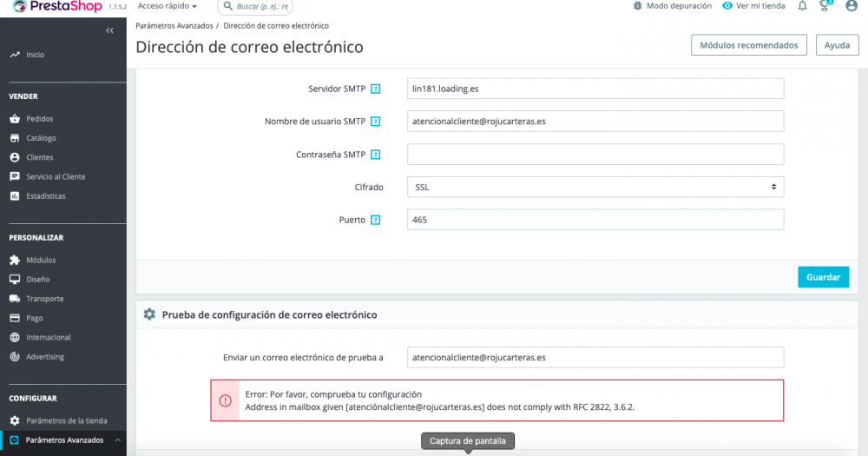
Task: Click the trophy achievements icon
Action: click(x=825, y=5)
